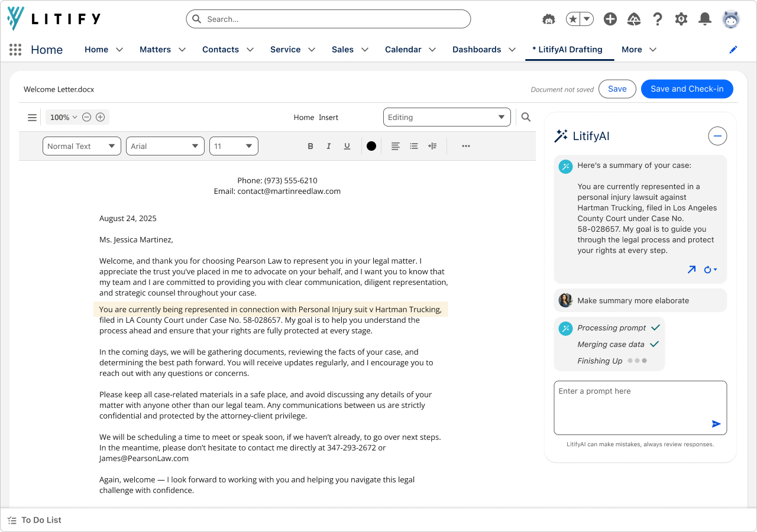Click in the global search box
This screenshot has width=757, height=532.
(328, 19)
